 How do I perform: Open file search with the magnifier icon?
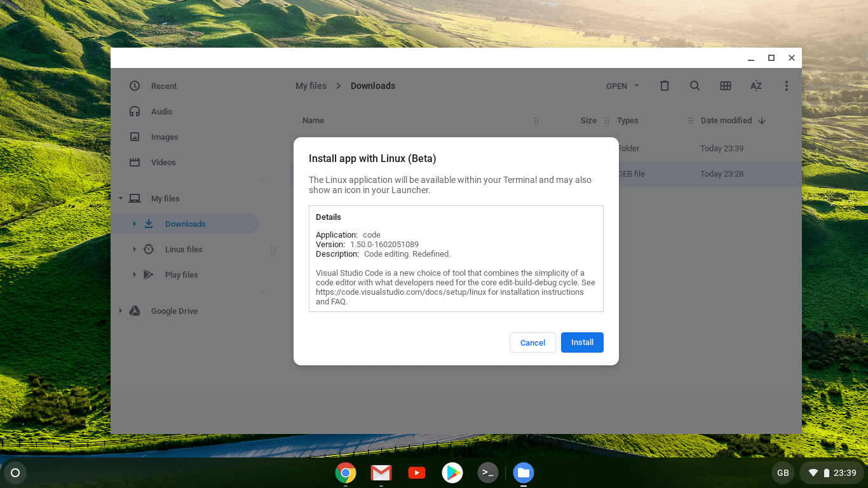tap(695, 86)
